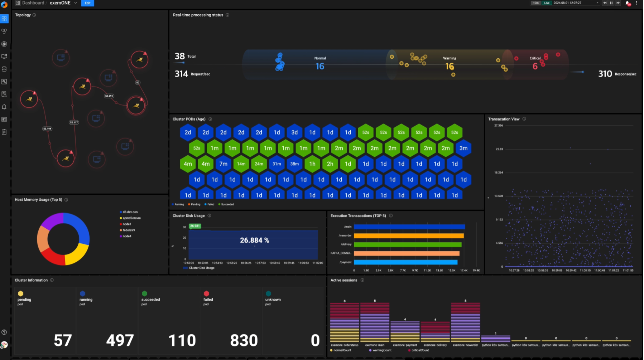This screenshot has height=360, width=644.
Task: Select the dashboard grid view in sidebar
Action: [x=4, y=19]
